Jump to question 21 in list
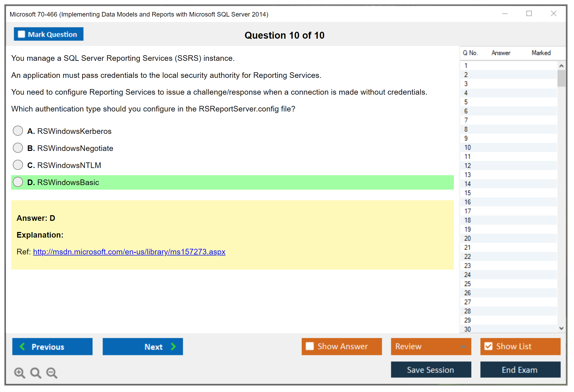This screenshot has height=392, width=574. [x=467, y=247]
